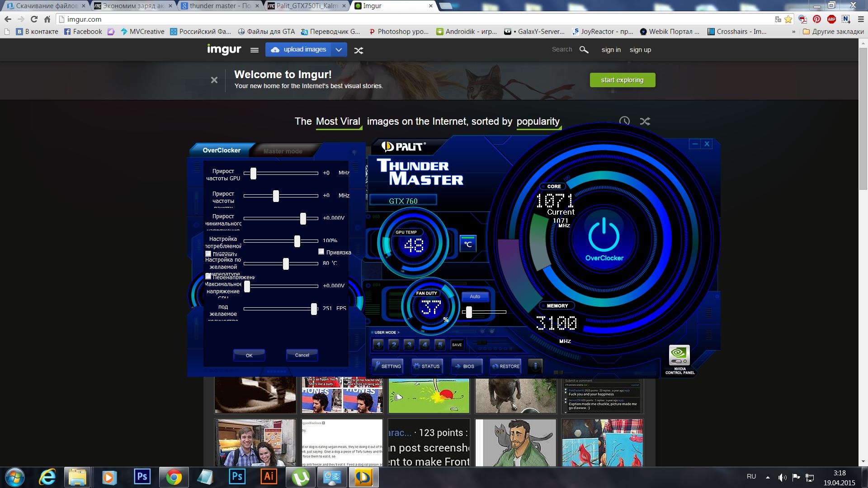Open the BIOS panel in ThunderMaster

466,366
